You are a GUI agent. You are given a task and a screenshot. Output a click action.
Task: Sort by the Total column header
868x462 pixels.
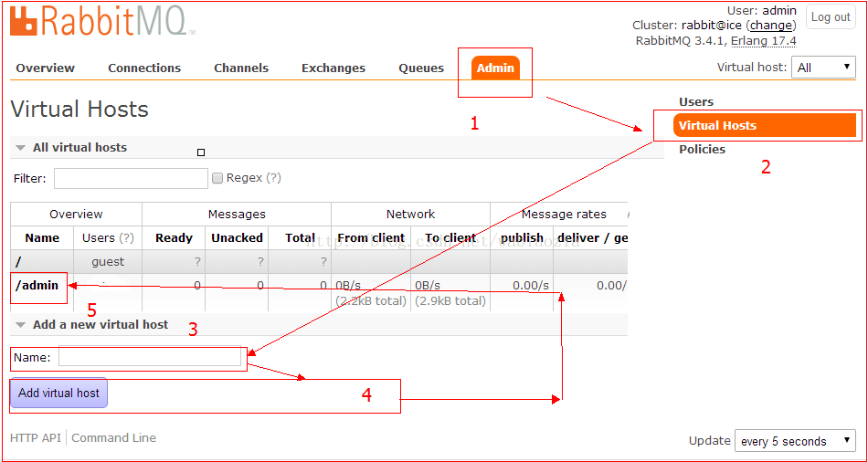(x=300, y=238)
